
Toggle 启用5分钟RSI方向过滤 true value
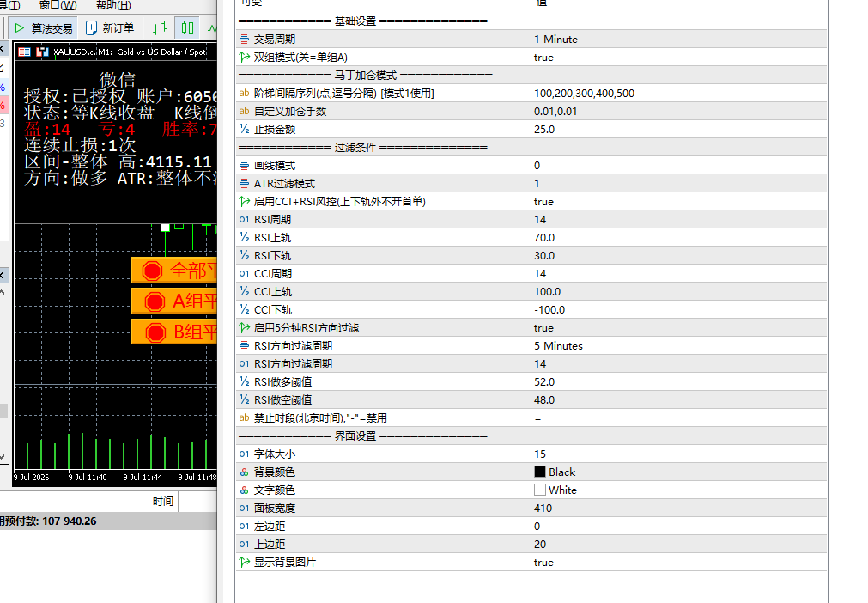pyautogui.click(x=678, y=328)
